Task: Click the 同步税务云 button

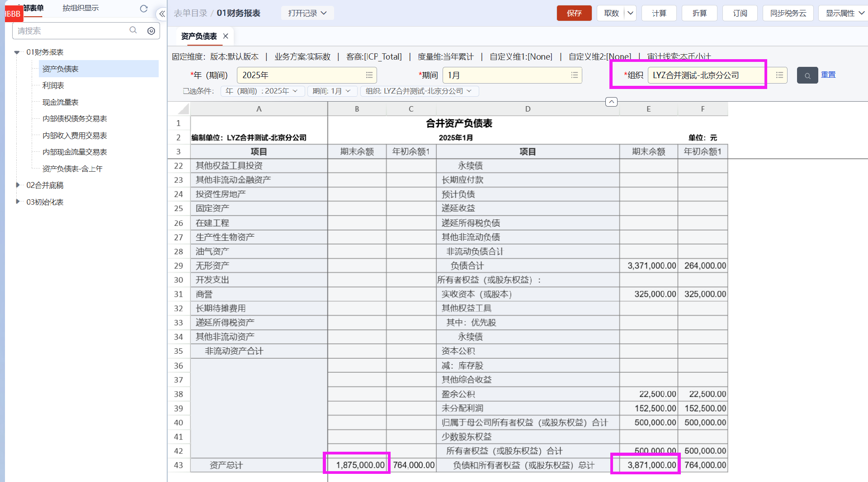Action: [788, 13]
